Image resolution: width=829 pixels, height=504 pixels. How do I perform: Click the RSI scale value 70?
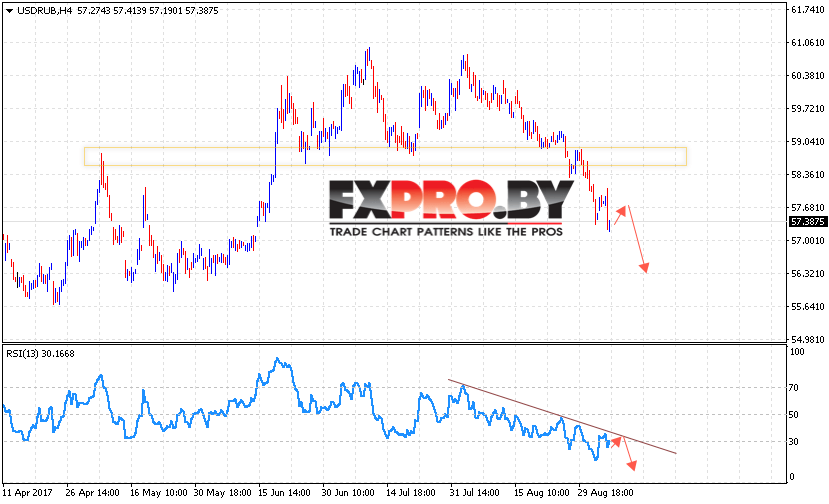(793, 388)
